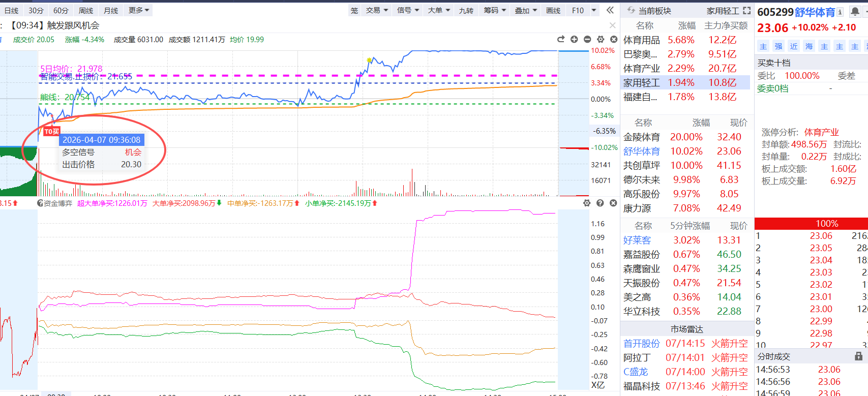Screen dimensions: 868x396
Task: Click the T0买 signal marker on chart
Action: (x=51, y=132)
